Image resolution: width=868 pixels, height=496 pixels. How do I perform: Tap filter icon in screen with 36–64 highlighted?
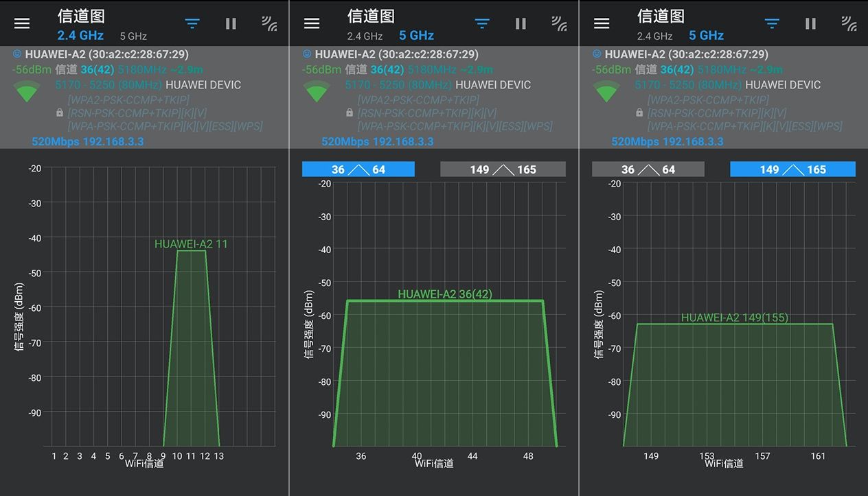(482, 23)
